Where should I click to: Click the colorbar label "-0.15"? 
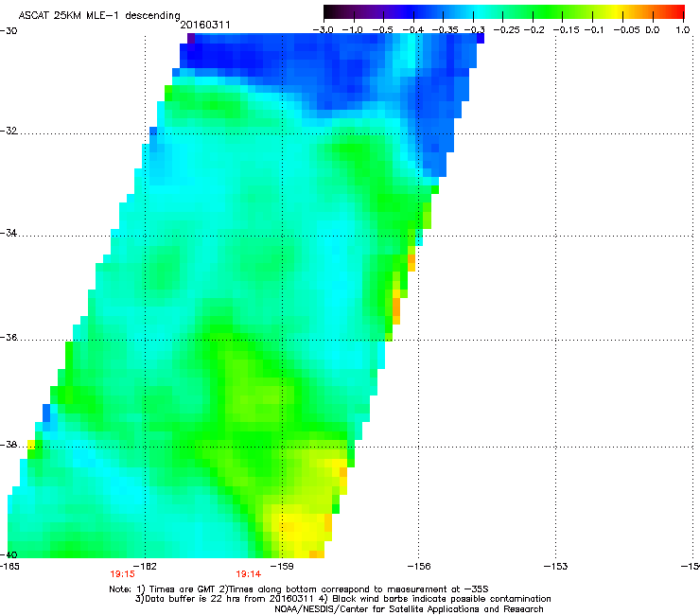pos(566,30)
